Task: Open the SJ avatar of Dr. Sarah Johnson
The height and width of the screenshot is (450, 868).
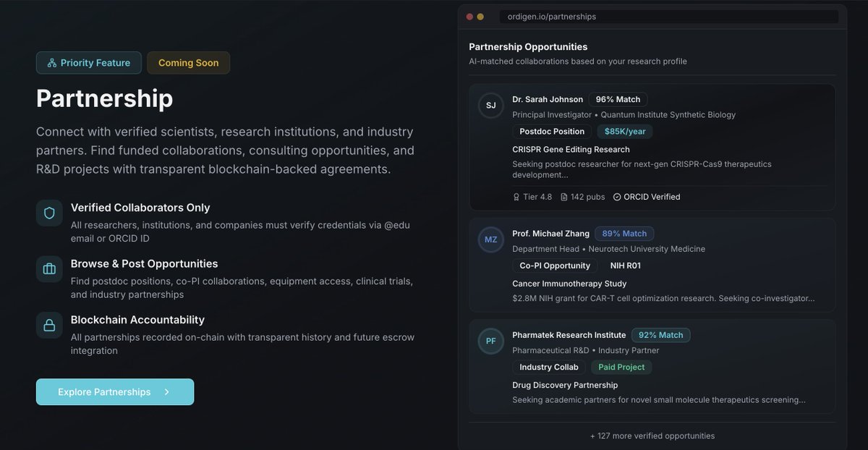Action: (x=491, y=106)
